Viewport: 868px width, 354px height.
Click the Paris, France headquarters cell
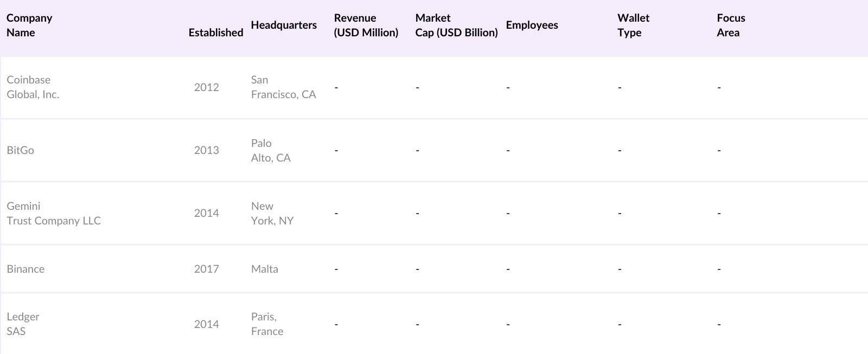pos(267,324)
